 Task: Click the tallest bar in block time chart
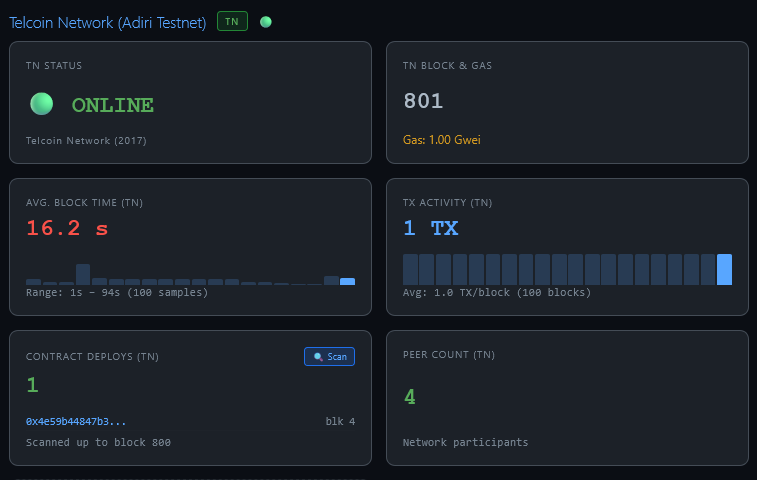point(83,274)
